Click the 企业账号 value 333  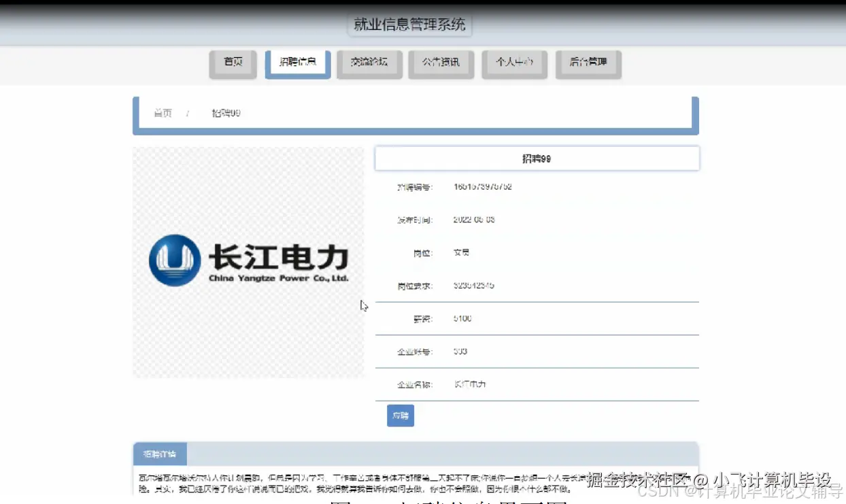tap(460, 352)
